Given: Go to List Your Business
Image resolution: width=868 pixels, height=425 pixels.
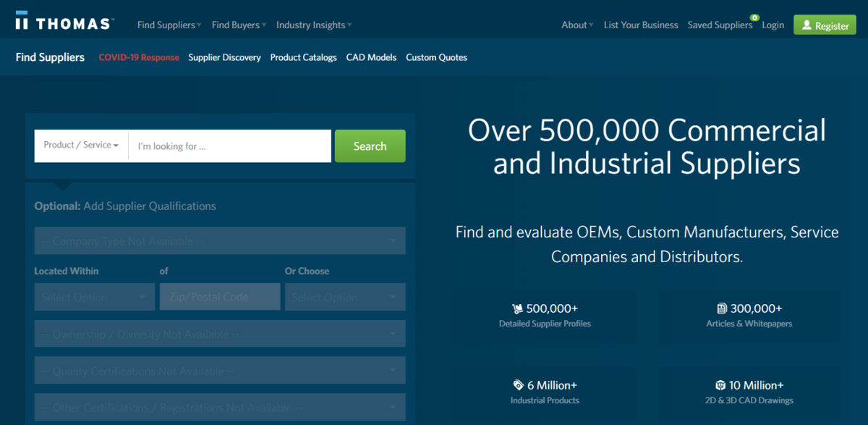Looking at the screenshot, I should (641, 25).
